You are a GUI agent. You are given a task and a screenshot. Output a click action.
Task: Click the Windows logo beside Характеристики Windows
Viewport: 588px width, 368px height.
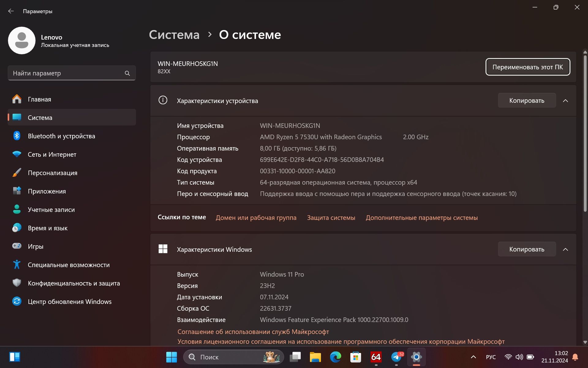click(x=163, y=249)
